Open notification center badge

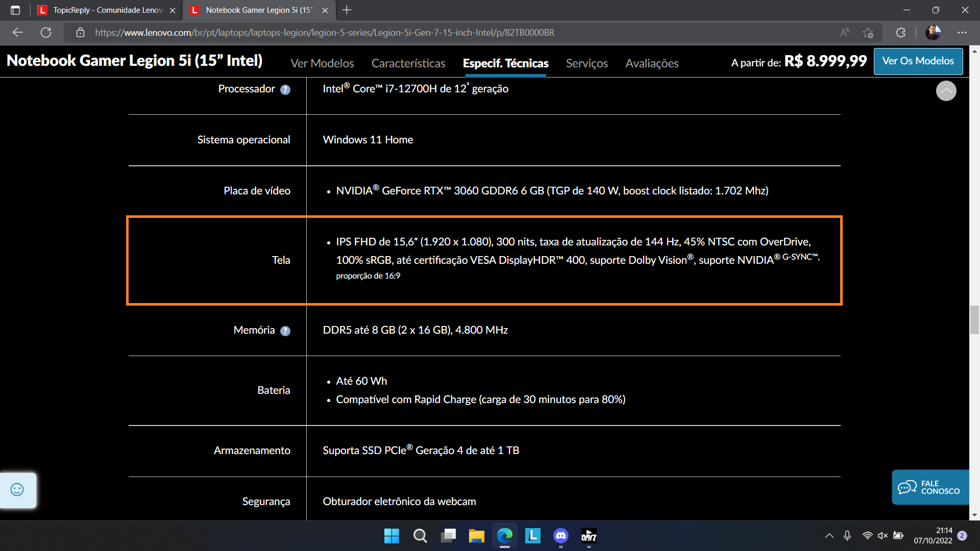(962, 536)
